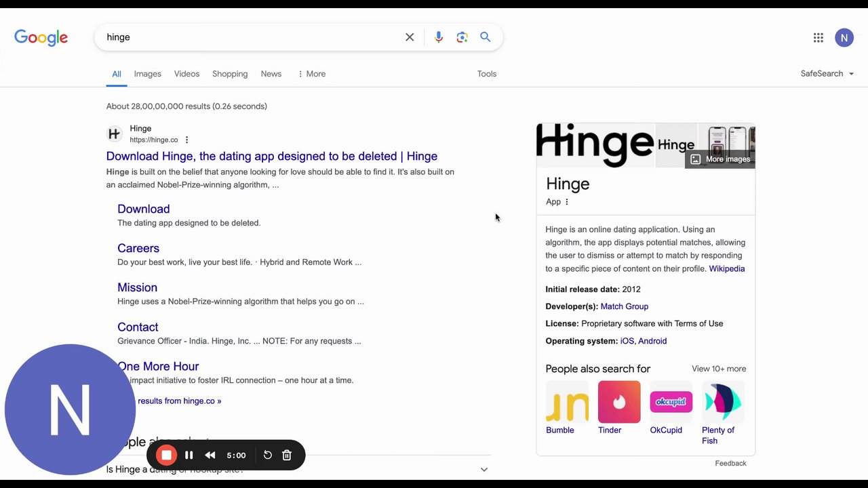Open the OkCupid app icon
This screenshot has width=868, height=488.
click(671, 402)
